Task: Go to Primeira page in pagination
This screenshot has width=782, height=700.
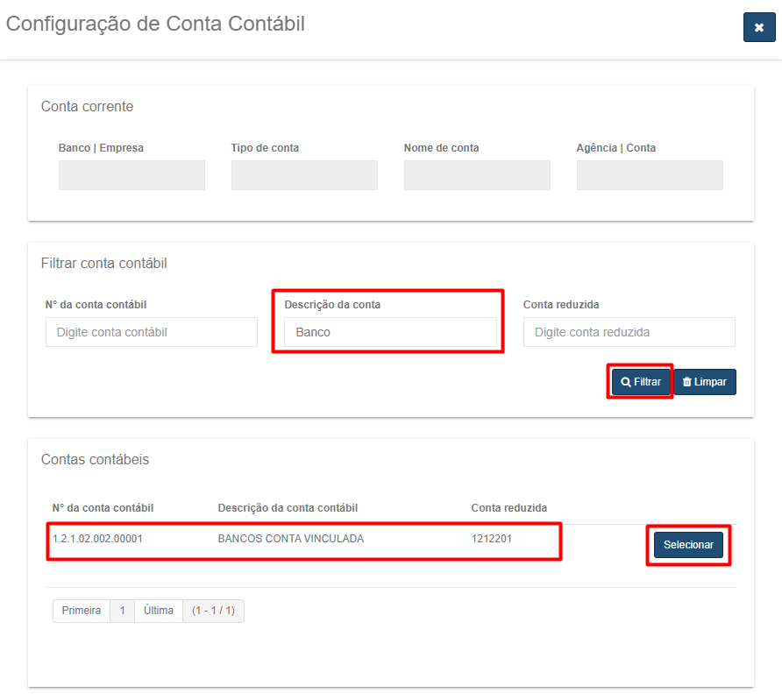Action: pos(82,611)
